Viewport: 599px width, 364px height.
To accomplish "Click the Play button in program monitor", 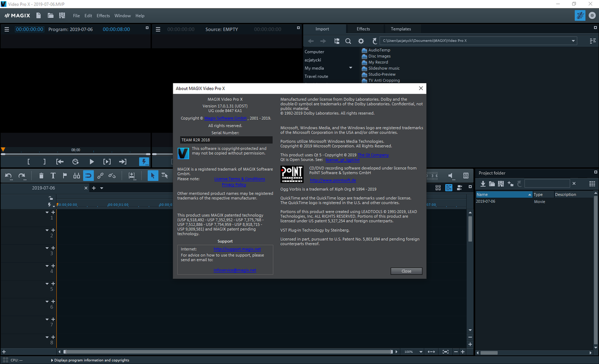I will point(92,161).
